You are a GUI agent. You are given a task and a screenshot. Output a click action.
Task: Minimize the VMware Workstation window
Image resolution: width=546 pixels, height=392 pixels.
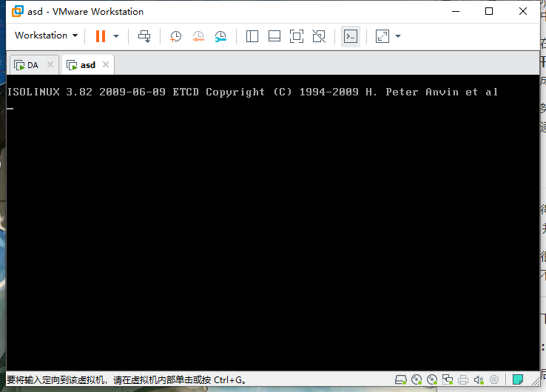[x=456, y=12]
